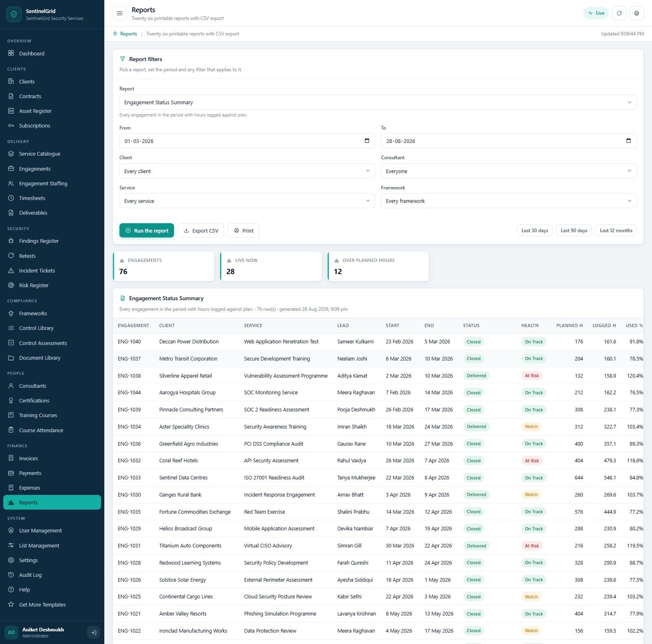Click the printer icon in the header
652x644 pixels.
[x=637, y=13]
